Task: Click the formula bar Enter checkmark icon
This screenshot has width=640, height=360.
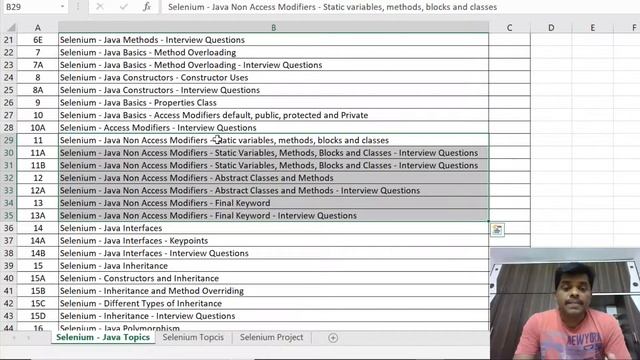Action: pyautogui.click(x=123, y=7)
